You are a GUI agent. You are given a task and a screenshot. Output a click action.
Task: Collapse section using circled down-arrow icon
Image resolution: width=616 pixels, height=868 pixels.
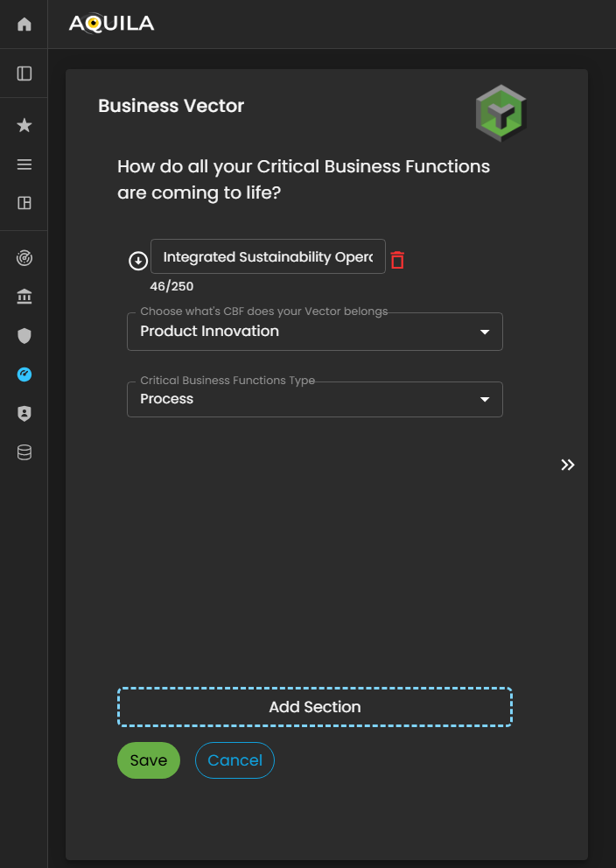pyautogui.click(x=137, y=260)
